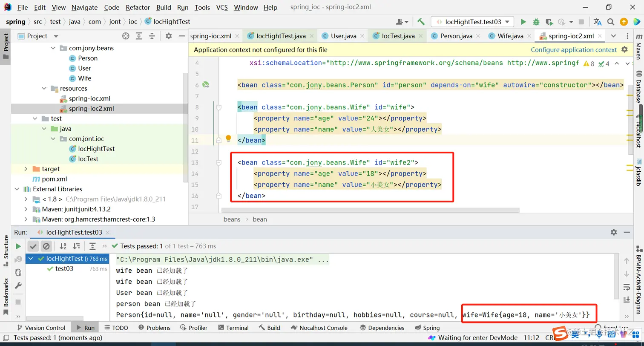Open Project panel gear options
644x346 pixels.
click(x=169, y=36)
